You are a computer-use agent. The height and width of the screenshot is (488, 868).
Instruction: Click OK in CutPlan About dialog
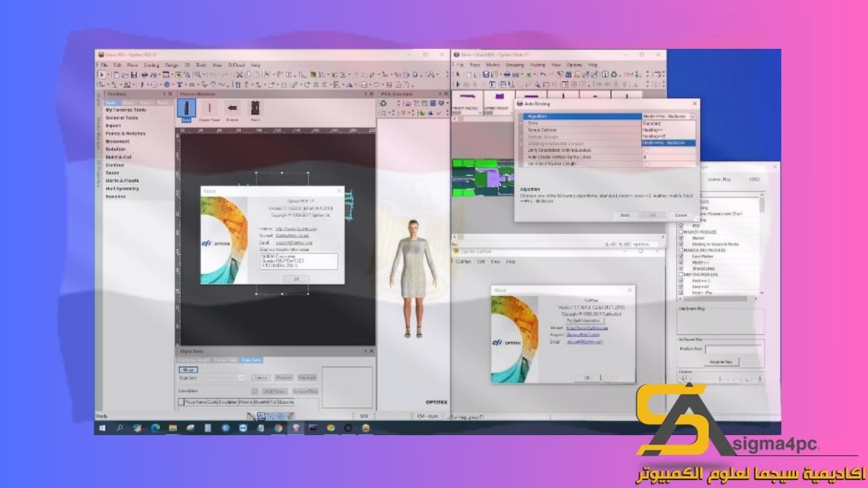587,378
